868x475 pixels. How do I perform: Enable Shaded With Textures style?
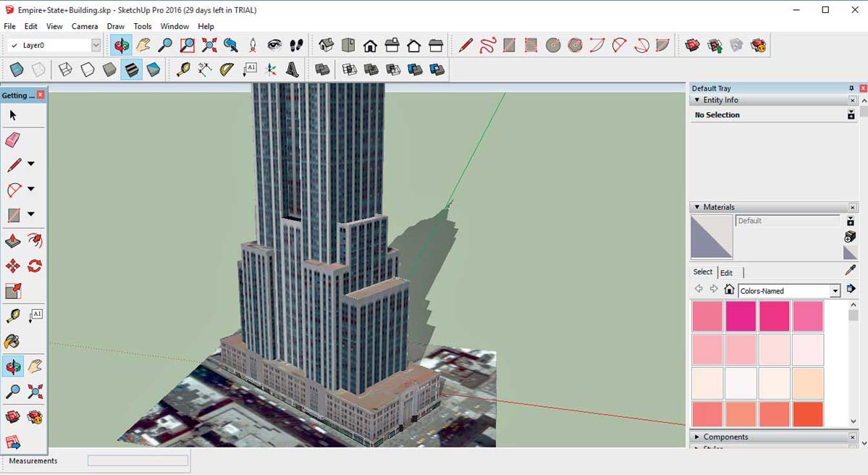click(x=131, y=70)
